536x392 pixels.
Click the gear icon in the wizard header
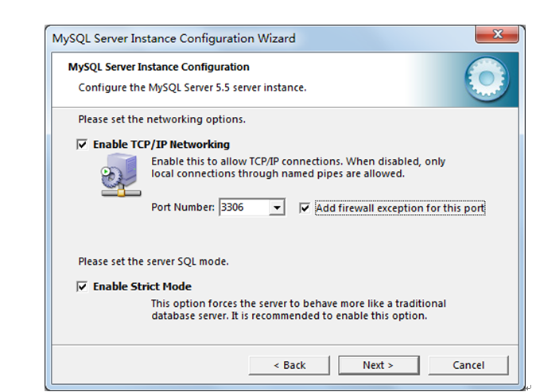tap(487, 79)
